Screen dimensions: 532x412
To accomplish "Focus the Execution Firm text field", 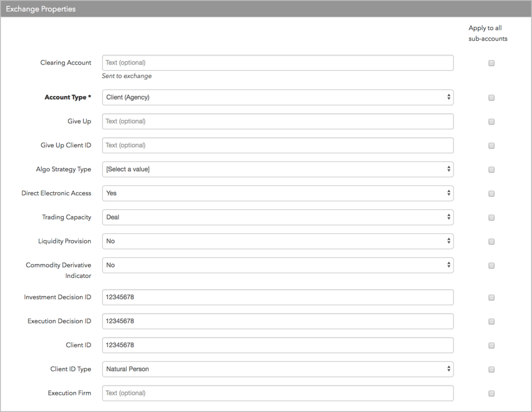I will coord(278,393).
